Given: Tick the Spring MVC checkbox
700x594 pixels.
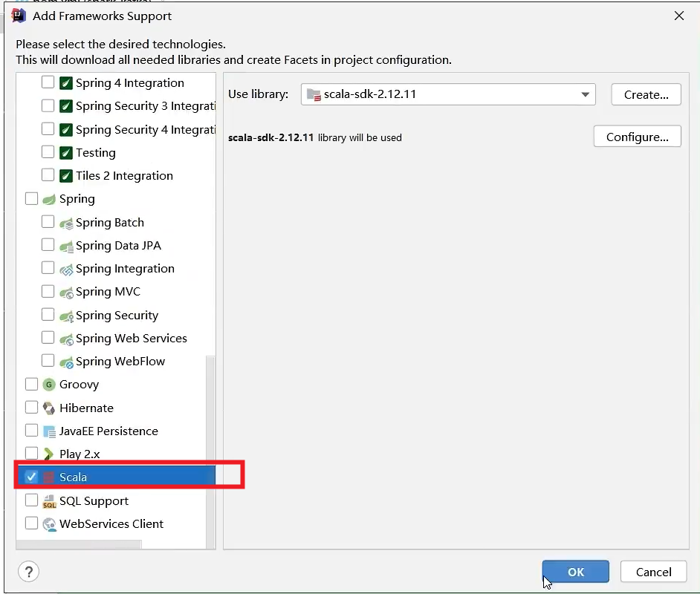Looking at the screenshot, I should click(x=48, y=291).
